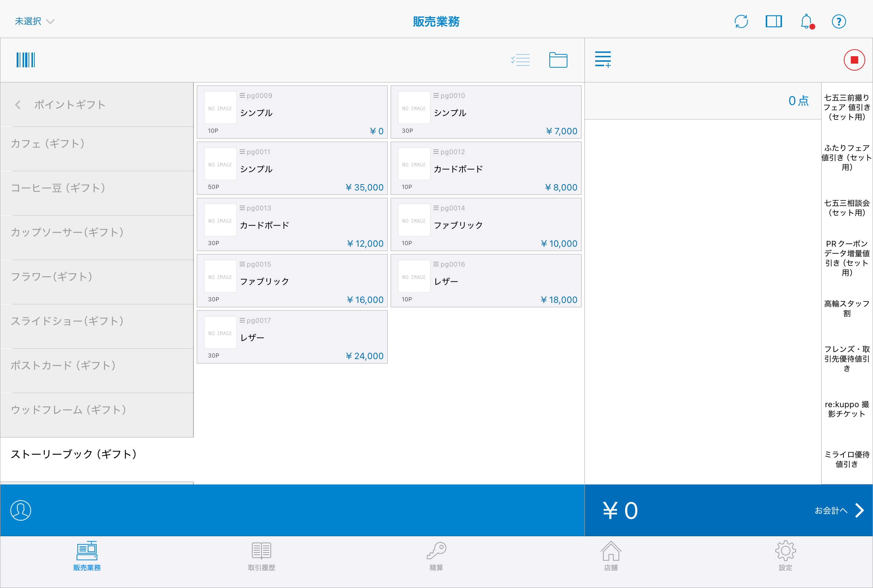The width and height of the screenshot is (873, 588).
Task: Add product pg0012 カードボード ¥8,000
Action: 486,168
